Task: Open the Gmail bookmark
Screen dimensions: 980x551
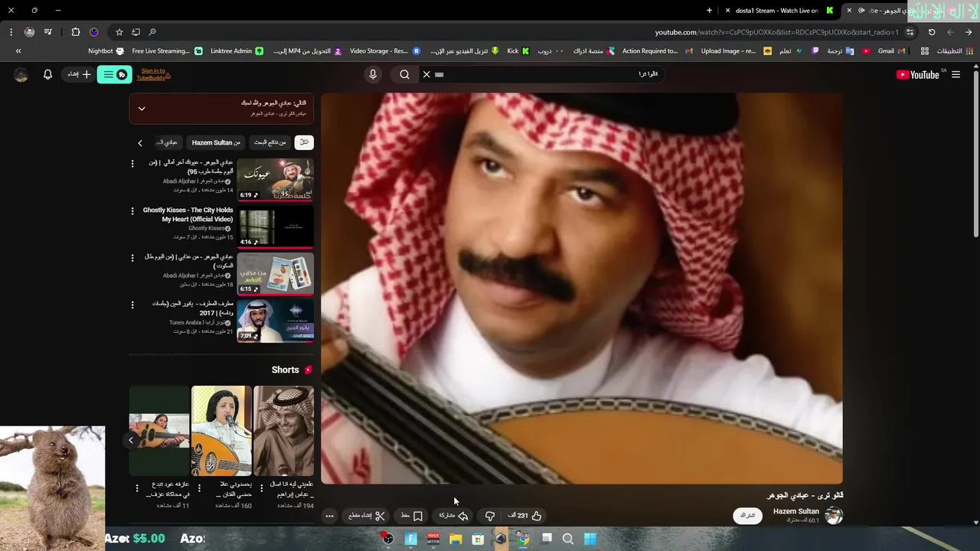Action: (891, 51)
